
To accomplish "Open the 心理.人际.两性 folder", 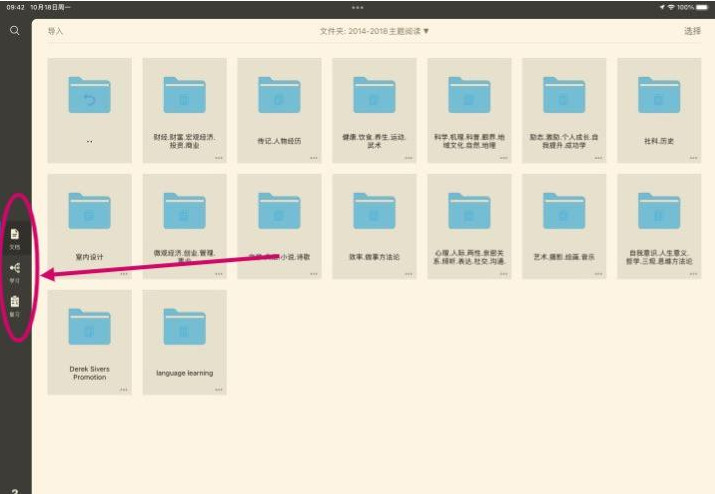I will (x=469, y=226).
